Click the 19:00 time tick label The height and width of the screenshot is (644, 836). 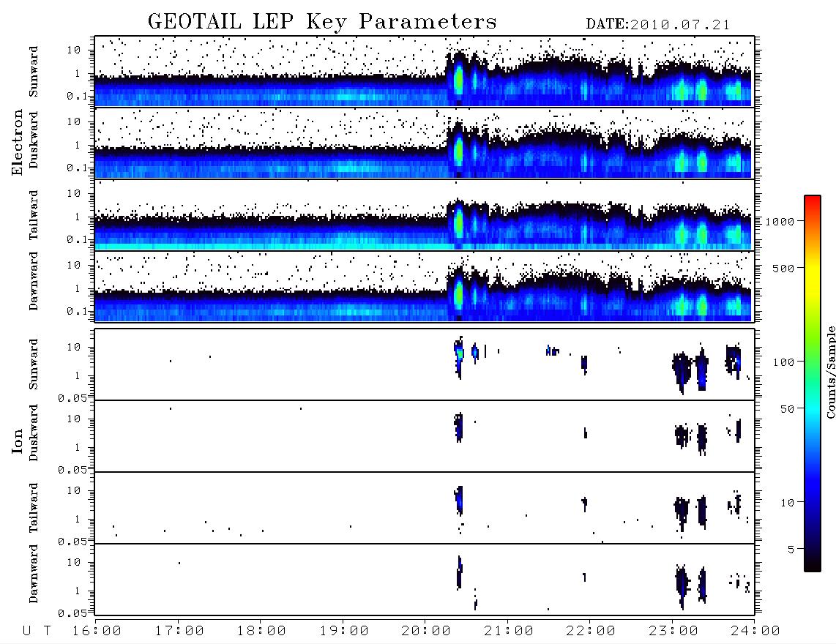coord(344,631)
